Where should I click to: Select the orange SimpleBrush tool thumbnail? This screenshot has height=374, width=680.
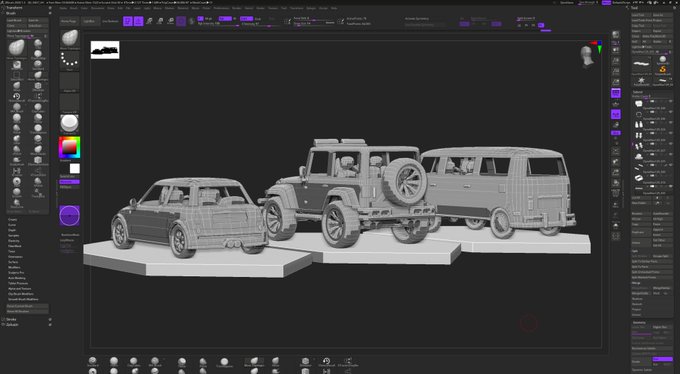(x=662, y=69)
